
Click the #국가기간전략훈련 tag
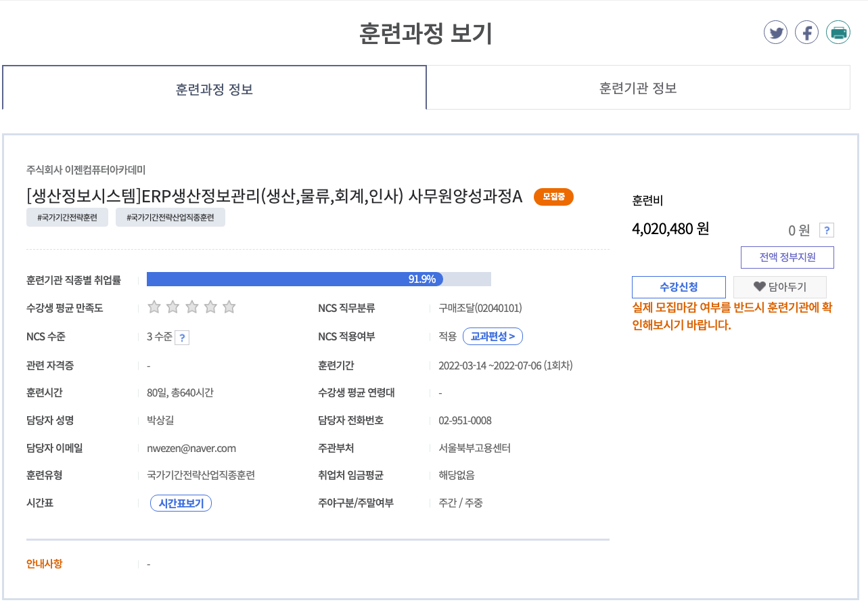pyautogui.click(x=67, y=217)
